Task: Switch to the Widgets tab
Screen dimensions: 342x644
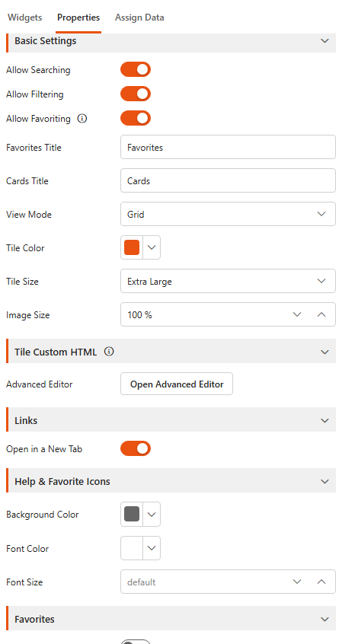Action: click(24, 18)
